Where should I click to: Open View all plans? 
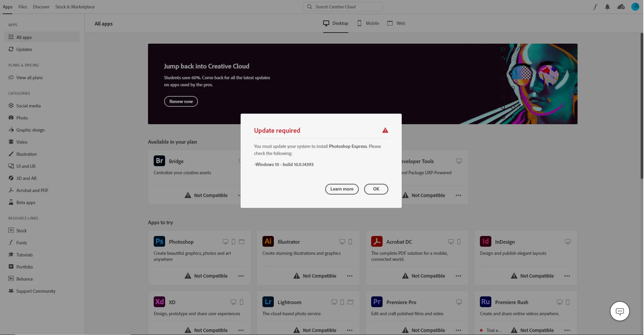pos(42,78)
